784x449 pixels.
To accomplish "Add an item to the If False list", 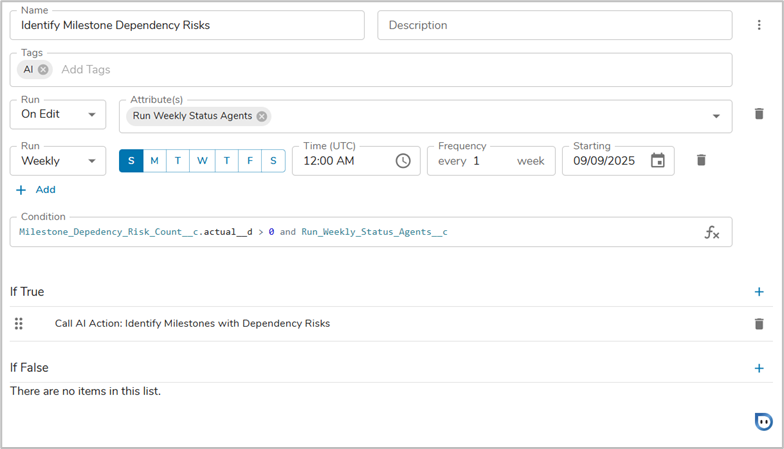I will tap(759, 368).
